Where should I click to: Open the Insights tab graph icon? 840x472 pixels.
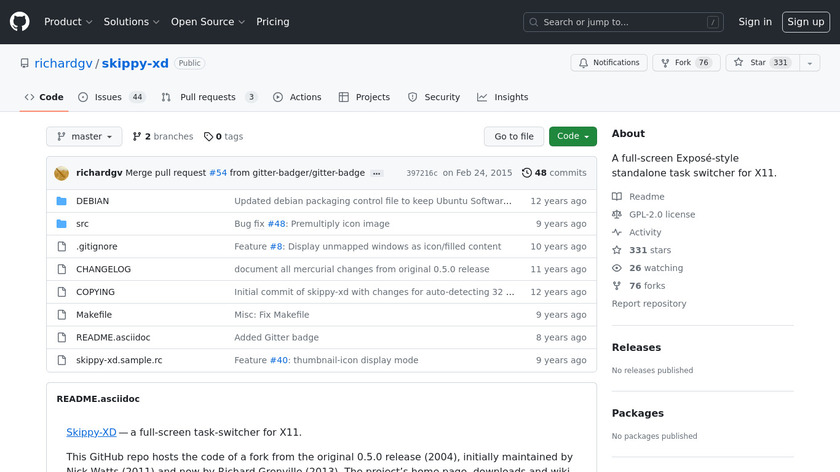click(x=482, y=98)
